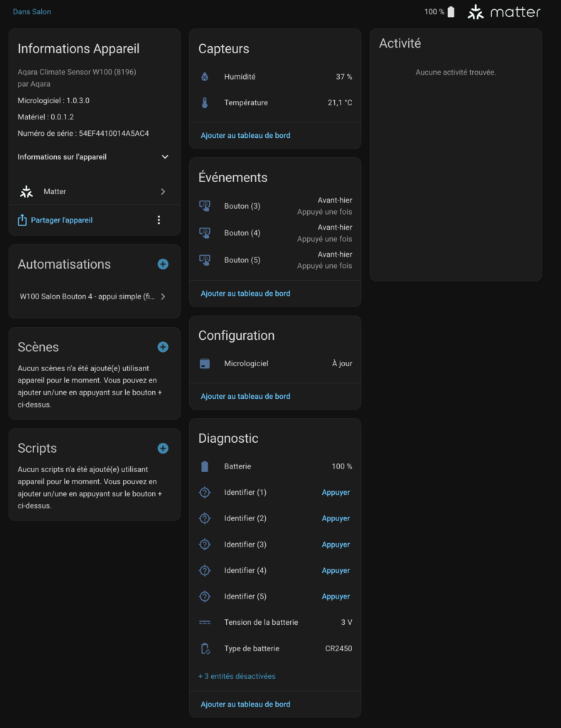
Task: Open the three-dot overflow menu
Action: point(159,220)
